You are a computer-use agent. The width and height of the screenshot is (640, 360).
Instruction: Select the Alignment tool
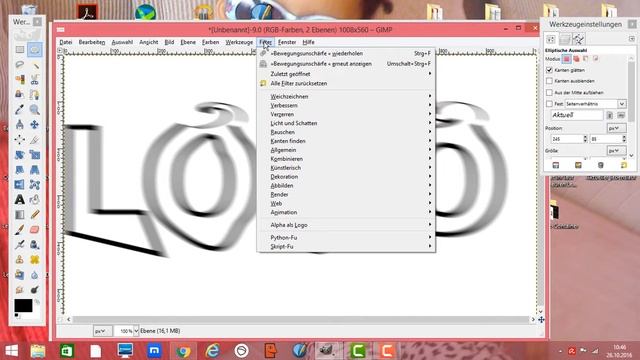[x=20, y=140]
